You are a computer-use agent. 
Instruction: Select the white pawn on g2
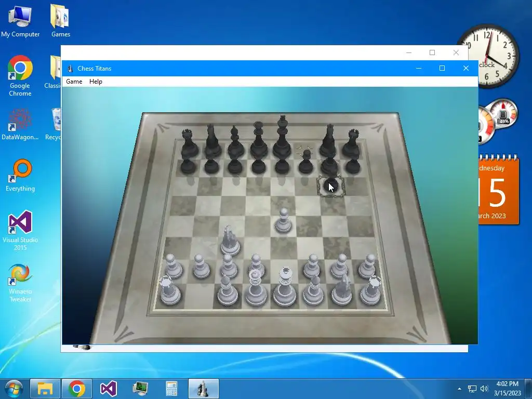tap(340, 267)
